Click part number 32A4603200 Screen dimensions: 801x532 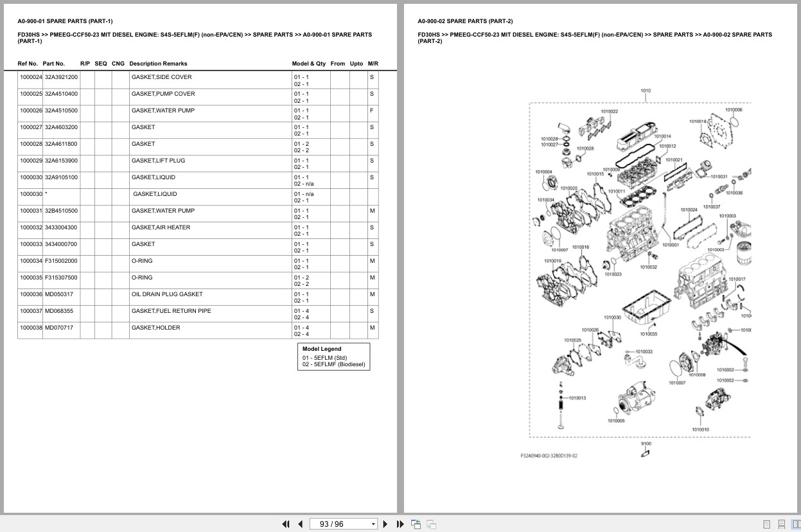pos(61,127)
